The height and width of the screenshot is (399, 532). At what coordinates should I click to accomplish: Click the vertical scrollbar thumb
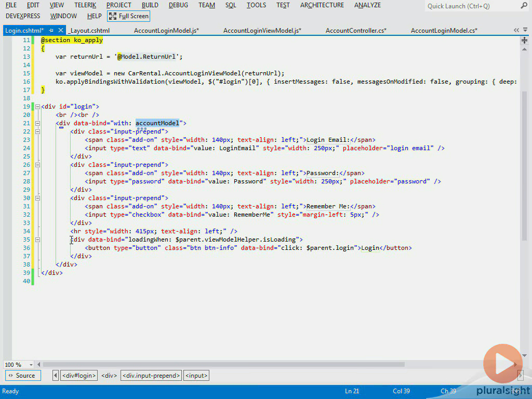525,166
